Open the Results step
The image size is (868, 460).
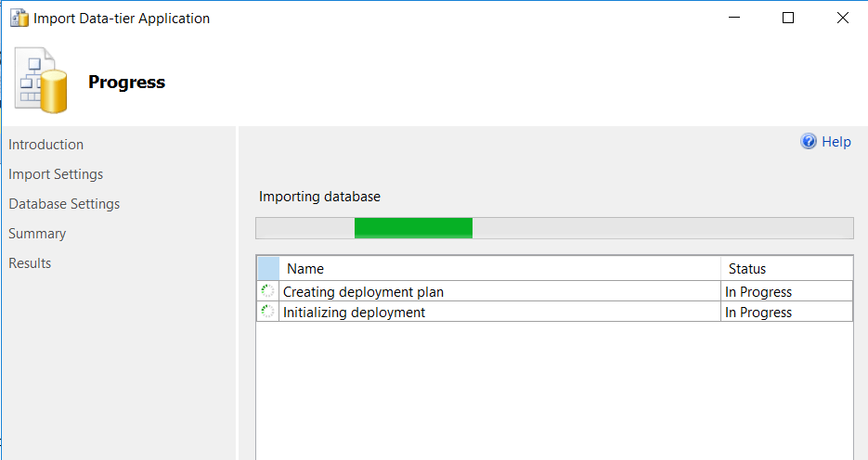tap(30, 263)
